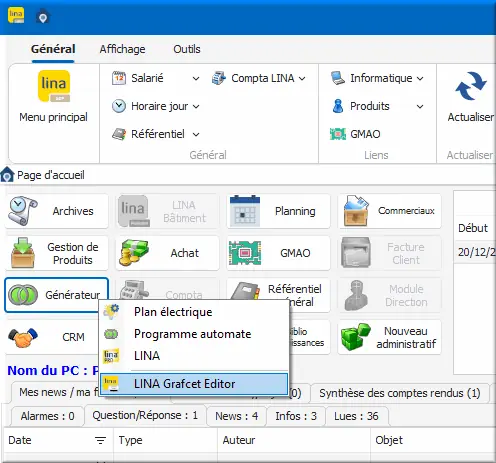Switch to the Affichage ribbon tab

tap(122, 49)
